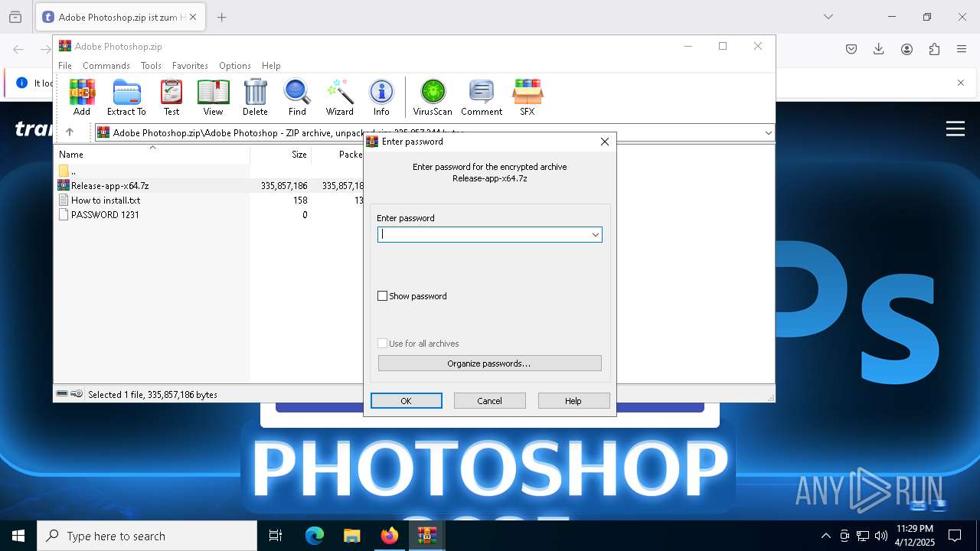980x551 pixels.
Task: Open Task View on taskbar
Action: pyautogui.click(x=276, y=536)
